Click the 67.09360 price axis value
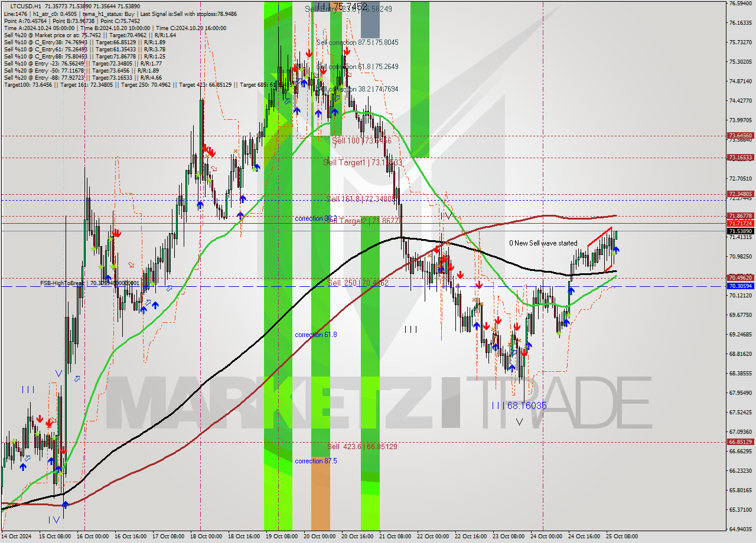This screenshot has height=543, width=756. (741, 431)
